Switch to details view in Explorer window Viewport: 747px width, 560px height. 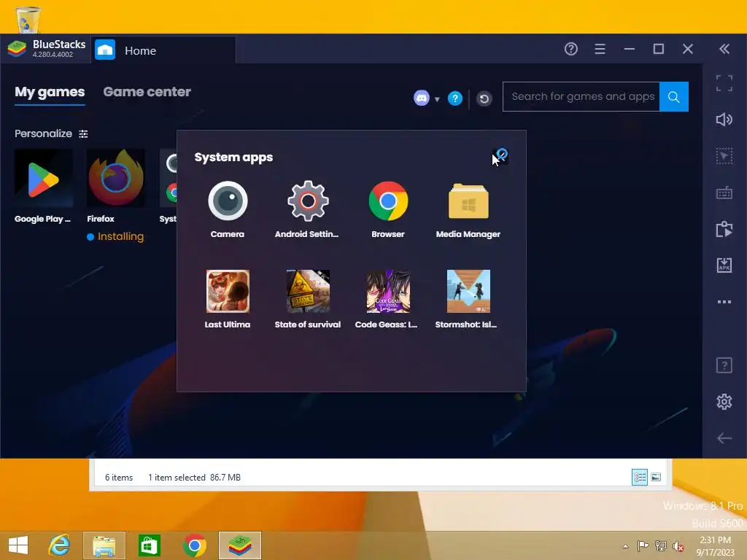tap(639, 477)
